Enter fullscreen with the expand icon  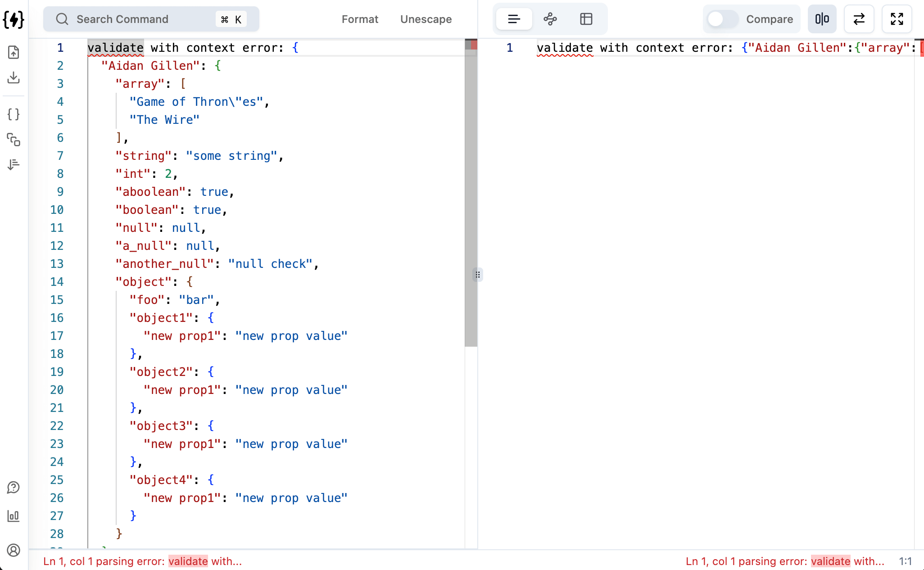(897, 19)
